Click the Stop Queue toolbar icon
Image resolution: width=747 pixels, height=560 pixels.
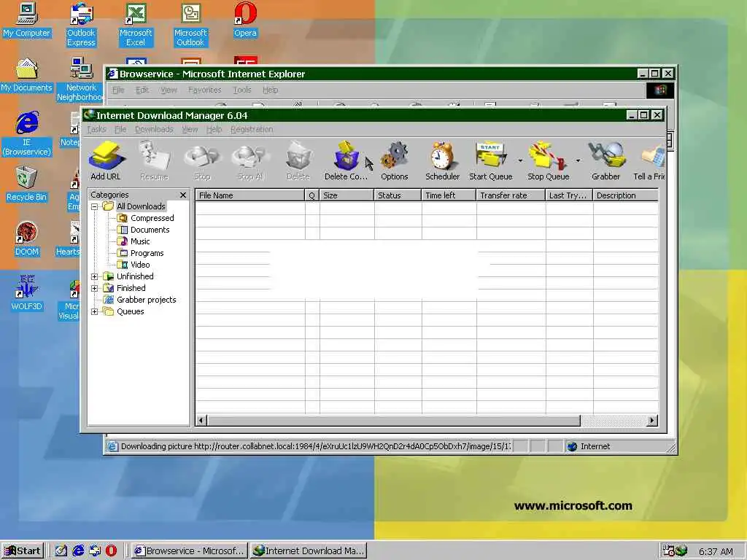pyautogui.click(x=549, y=161)
